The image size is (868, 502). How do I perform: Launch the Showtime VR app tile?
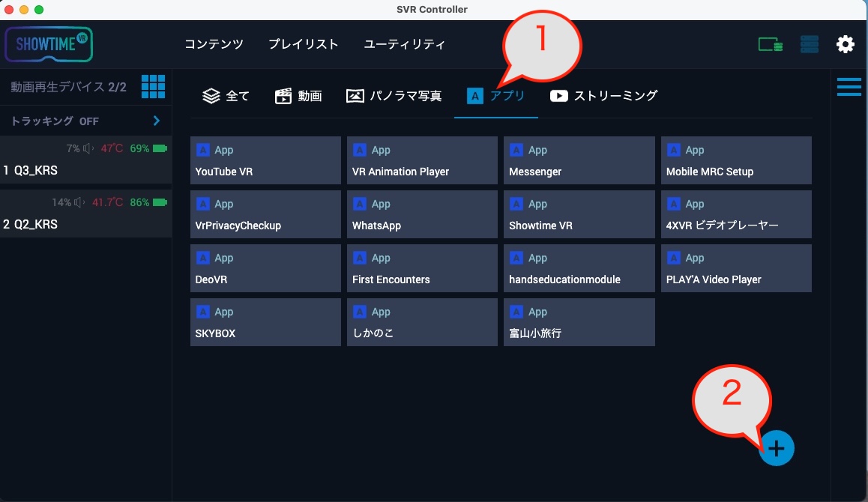[579, 214]
